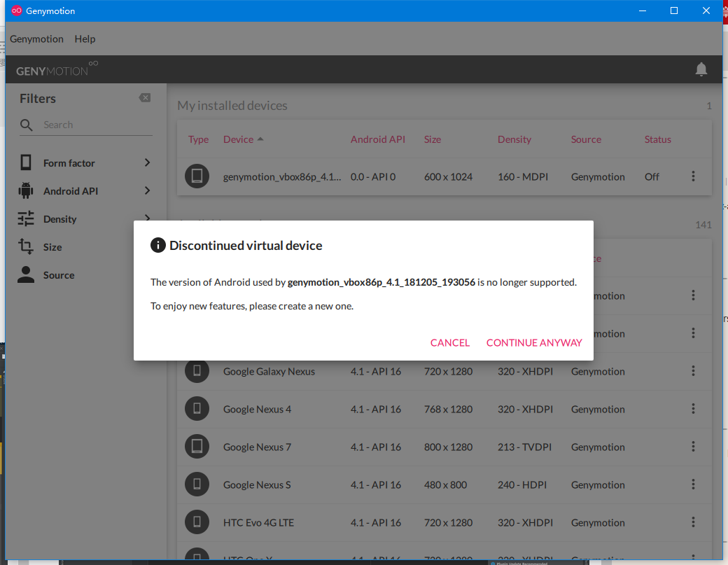Image resolution: width=728 pixels, height=565 pixels.
Task: Click the tablet icon of genymotion_vbox86p device
Action: pos(197,176)
